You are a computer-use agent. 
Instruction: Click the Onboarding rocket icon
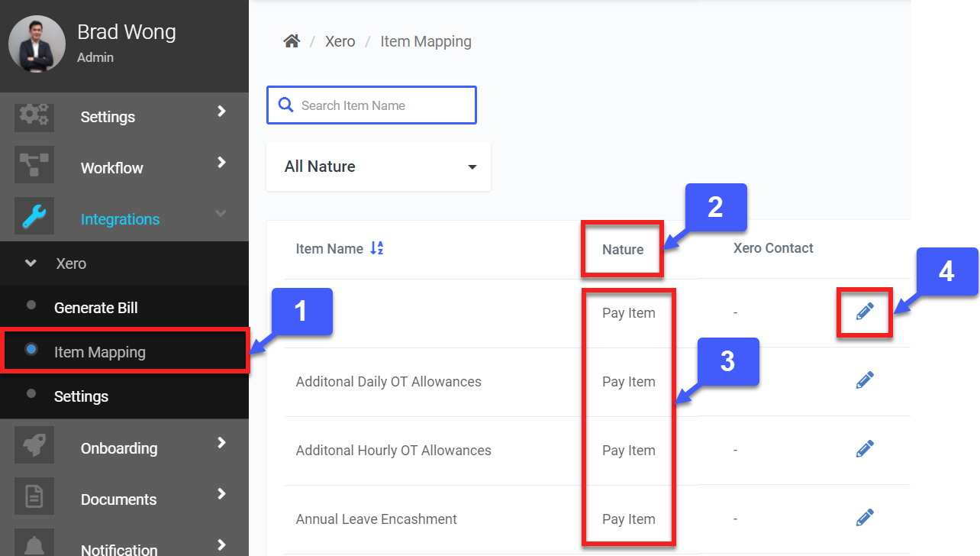pos(34,447)
